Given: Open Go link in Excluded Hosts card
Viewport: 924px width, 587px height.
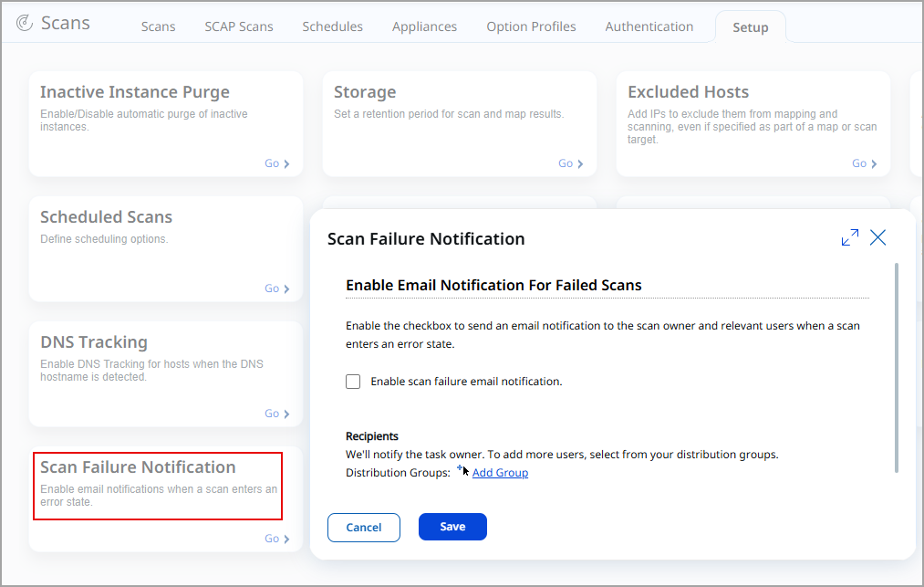Looking at the screenshot, I should [x=865, y=163].
